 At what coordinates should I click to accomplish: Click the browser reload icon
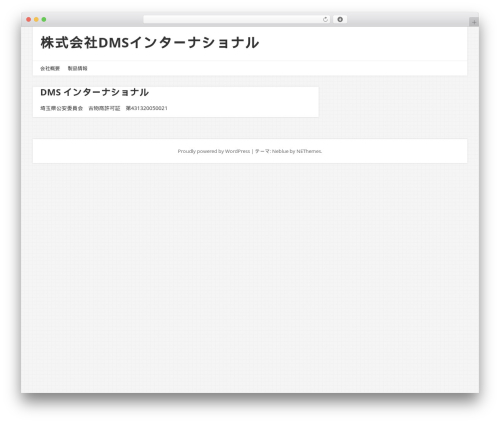tap(325, 20)
